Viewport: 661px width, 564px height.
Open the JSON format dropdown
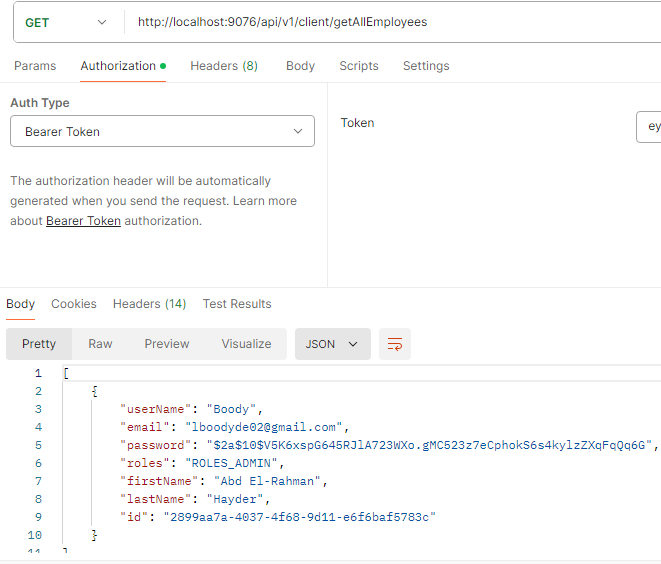pos(333,344)
